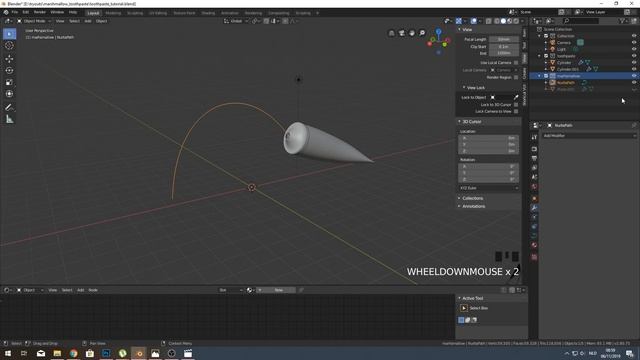This screenshot has height=360, width=640.
Task: Select the Move tool
Action: 9,59
